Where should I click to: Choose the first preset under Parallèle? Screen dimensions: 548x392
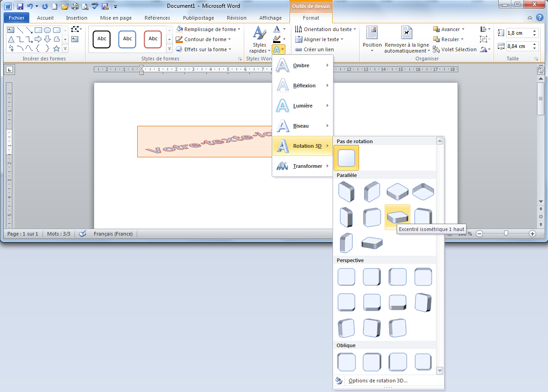pyautogui.click(x=346, y=192)
